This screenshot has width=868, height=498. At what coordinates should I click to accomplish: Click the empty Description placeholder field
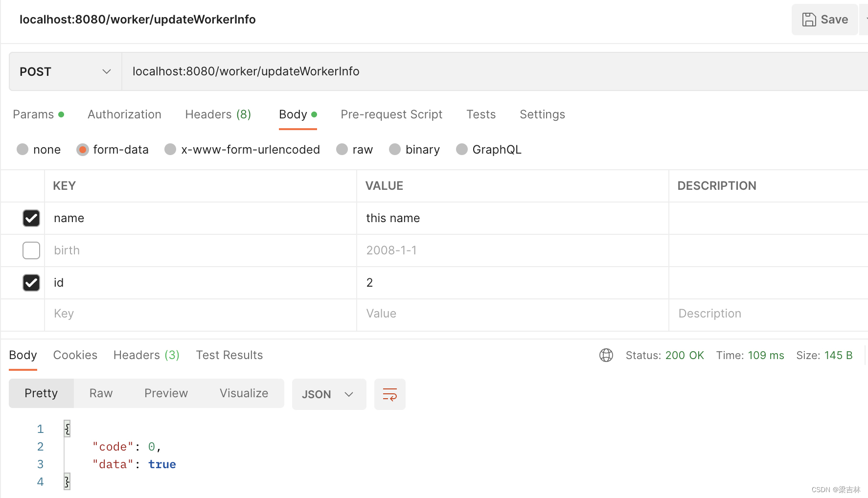click(x=768, y=314)
